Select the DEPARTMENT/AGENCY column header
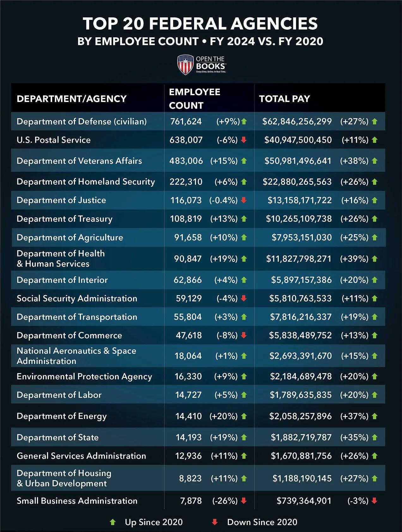This screenshot has width=402, height=532. click(71, 99)
